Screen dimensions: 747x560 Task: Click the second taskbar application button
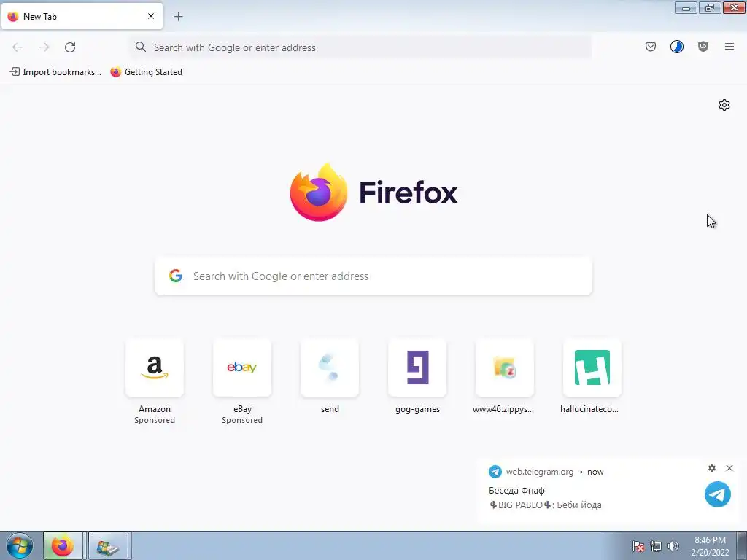pyautogui.click(x=108, y=545)
